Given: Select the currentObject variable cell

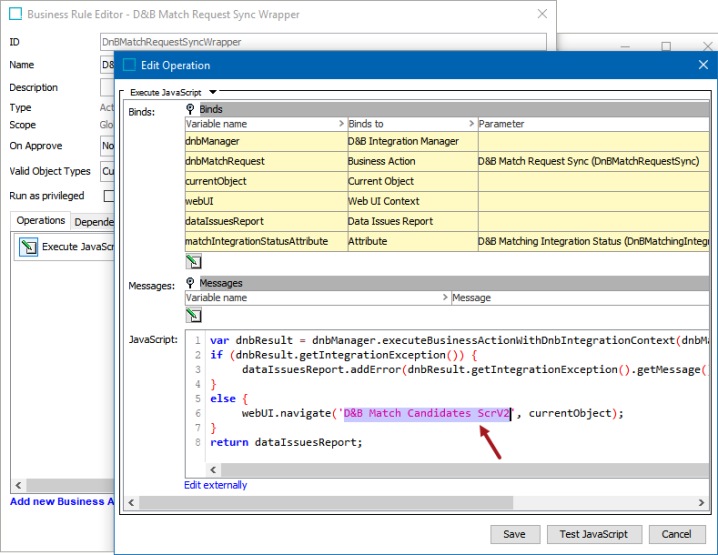Looking at the screenshot, I should [266, 181].
